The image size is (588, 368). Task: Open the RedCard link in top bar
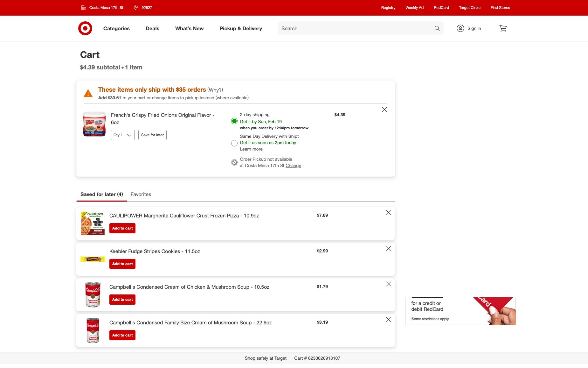[441, 8]
